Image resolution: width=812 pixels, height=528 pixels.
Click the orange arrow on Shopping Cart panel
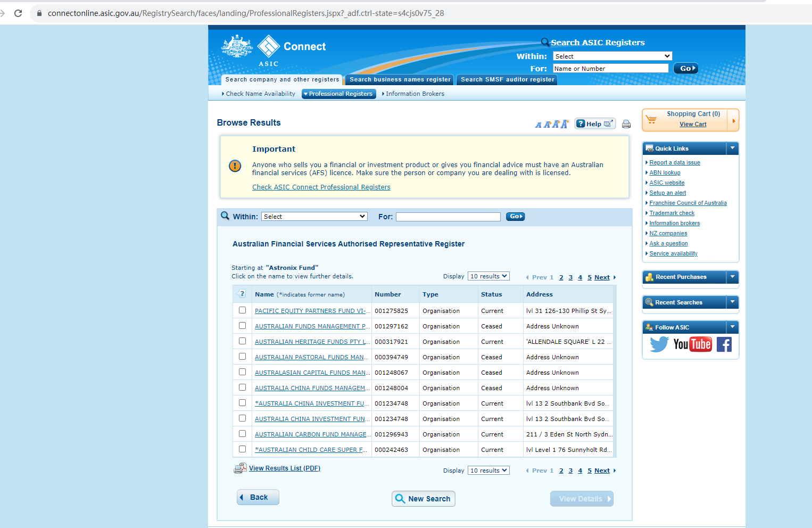pos(733,120)
